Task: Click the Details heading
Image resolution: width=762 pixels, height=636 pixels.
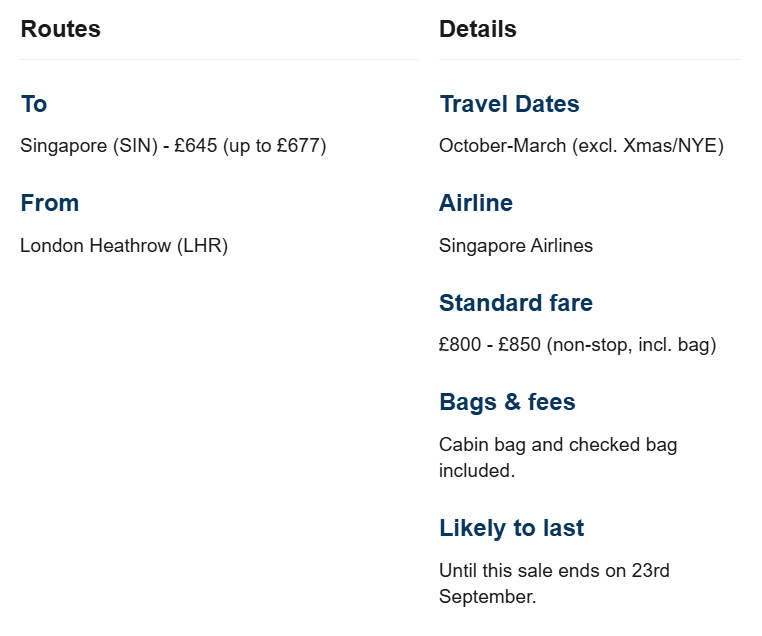Action: (x=478, y=29)
